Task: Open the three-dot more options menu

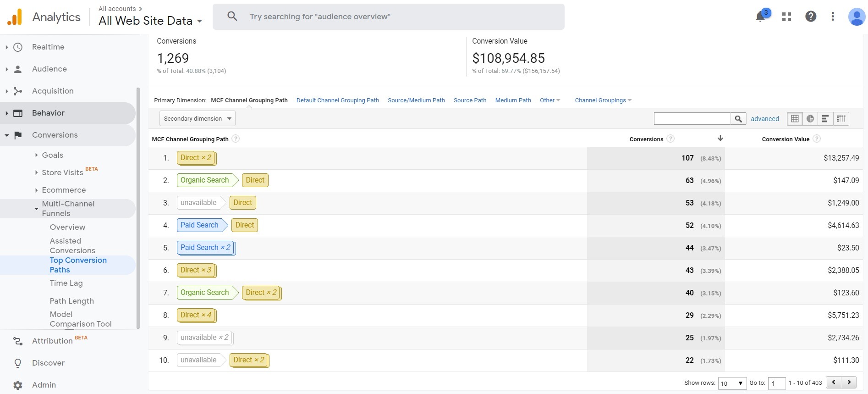Action: point(833,17)
